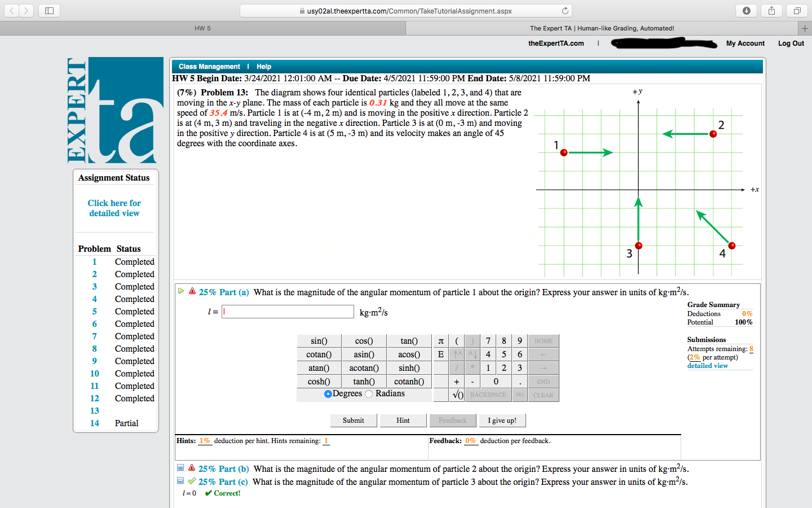Click inside the l = answer field
Viewport: 812px width, 508px height.
(x=288, y=311)
